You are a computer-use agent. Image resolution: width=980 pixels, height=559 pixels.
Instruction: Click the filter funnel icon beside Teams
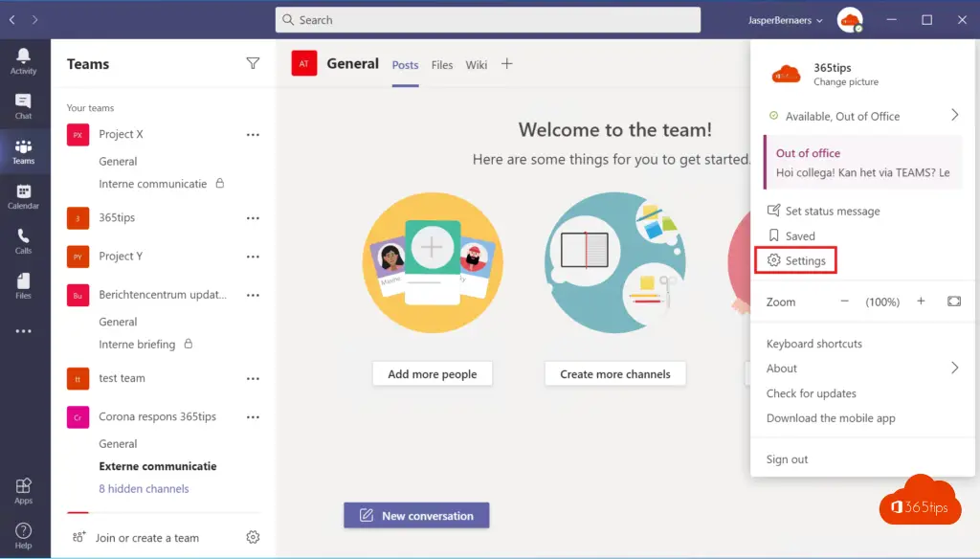(253, 63)
